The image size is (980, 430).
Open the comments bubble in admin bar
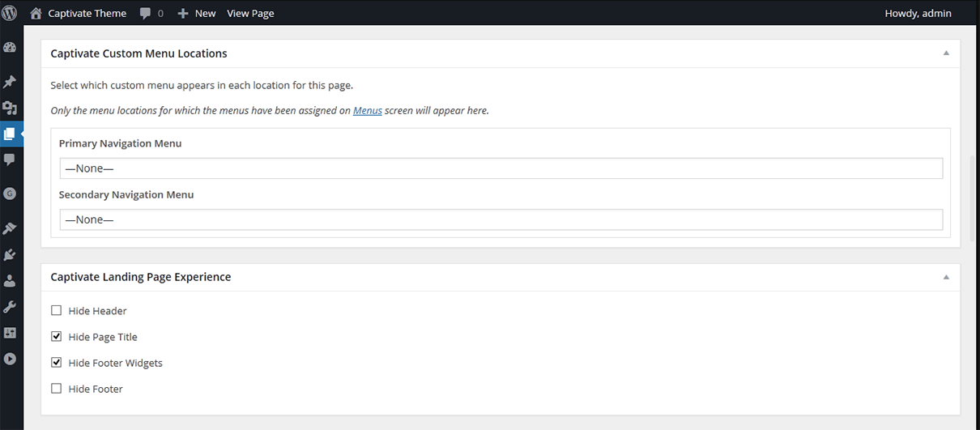coord(145,14)
